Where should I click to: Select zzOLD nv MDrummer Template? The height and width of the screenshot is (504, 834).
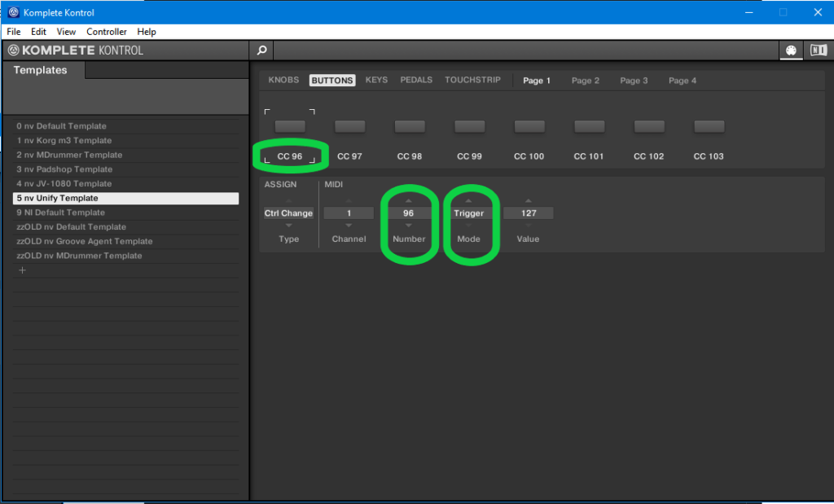click(x=125, y=255)
